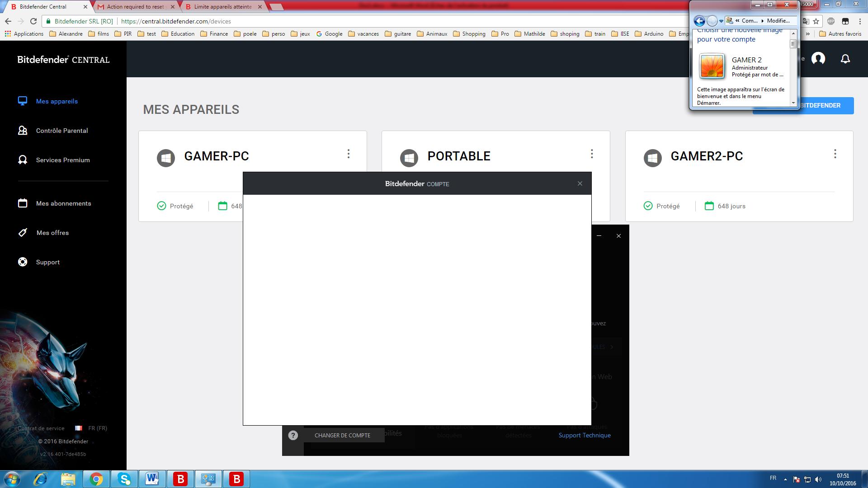This screenshot has height=488, width=868.
Task: Switch to Word in the taskbar
Action: (152, 479)
